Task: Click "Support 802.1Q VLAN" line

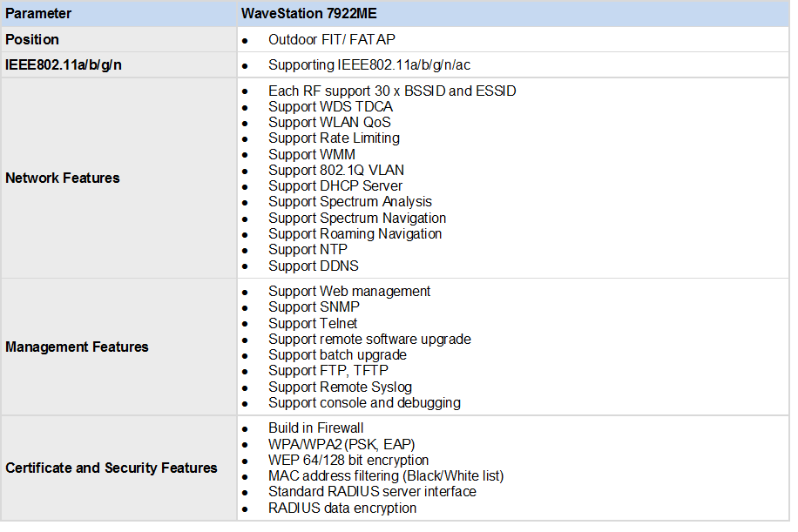Action: click(x=336, y=171)
